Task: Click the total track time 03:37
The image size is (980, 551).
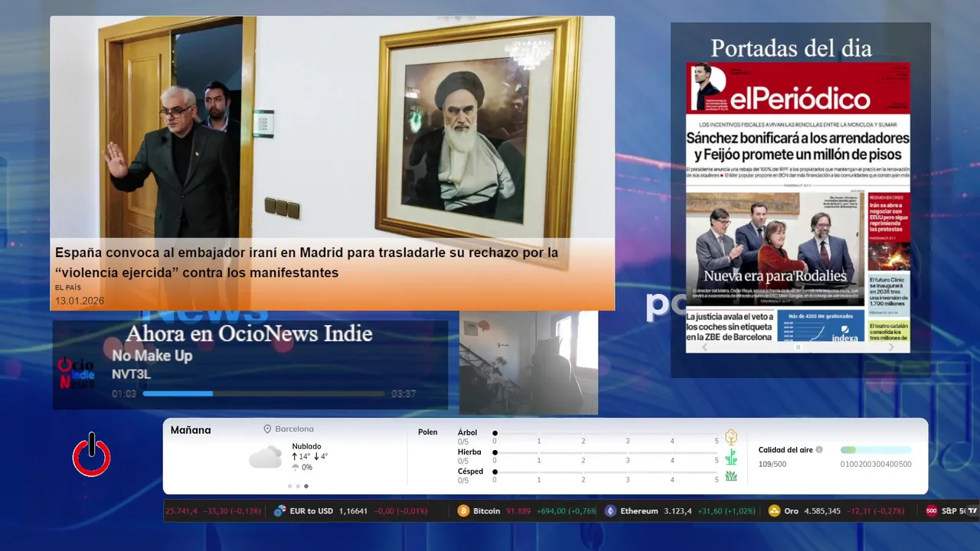Action: (x=403, y=394)
